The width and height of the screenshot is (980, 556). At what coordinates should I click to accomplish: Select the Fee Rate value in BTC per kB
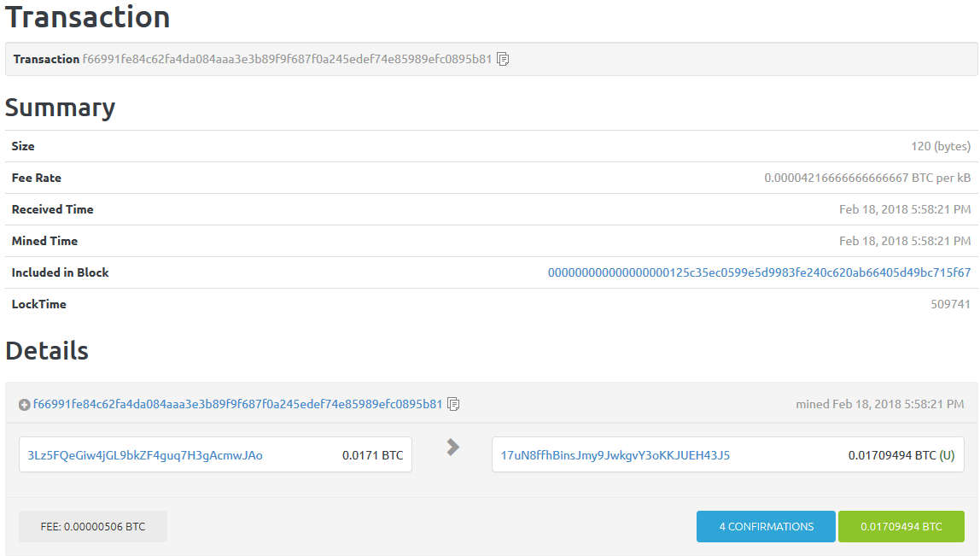(x=867, y=178)
